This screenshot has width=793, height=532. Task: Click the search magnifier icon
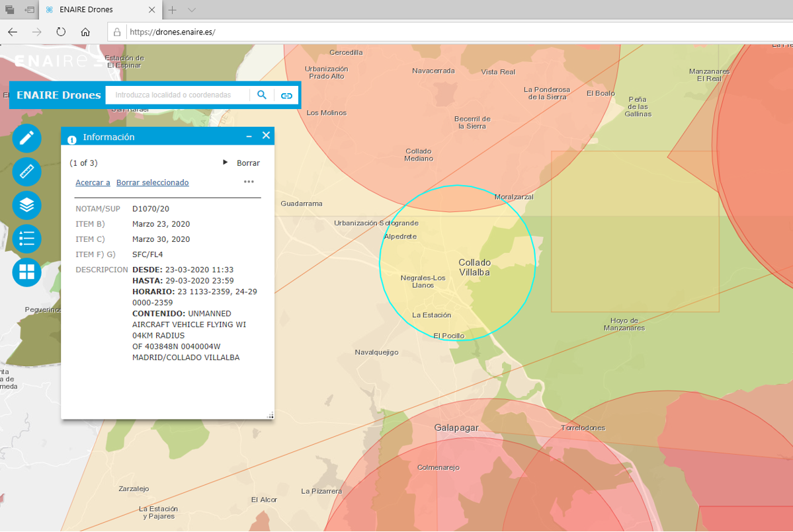[x=261, y=95]
